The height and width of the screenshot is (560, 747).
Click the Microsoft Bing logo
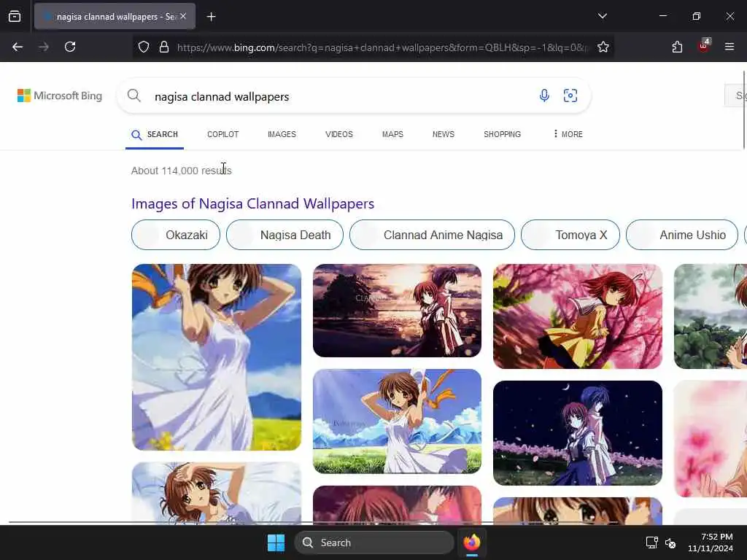coord(60,96)
